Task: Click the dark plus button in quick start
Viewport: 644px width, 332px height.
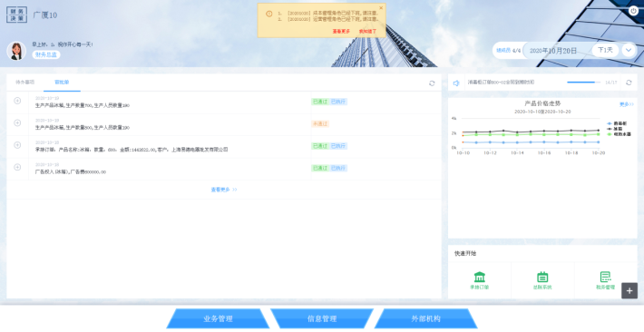Action: [629, 290]
